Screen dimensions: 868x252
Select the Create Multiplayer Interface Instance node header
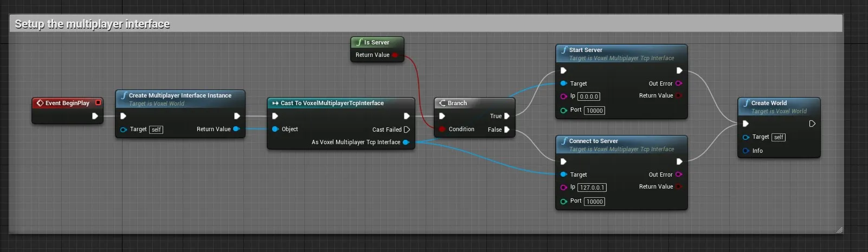[x=180, y=95]
